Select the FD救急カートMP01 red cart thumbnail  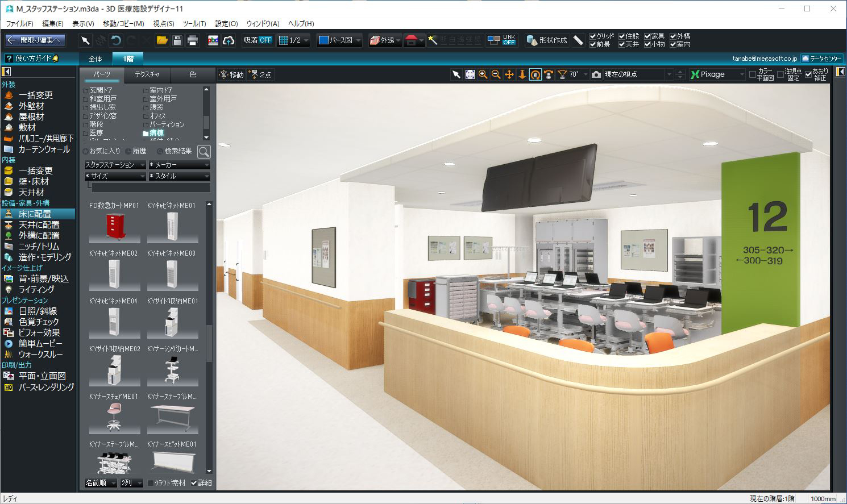tap(114, 227)
